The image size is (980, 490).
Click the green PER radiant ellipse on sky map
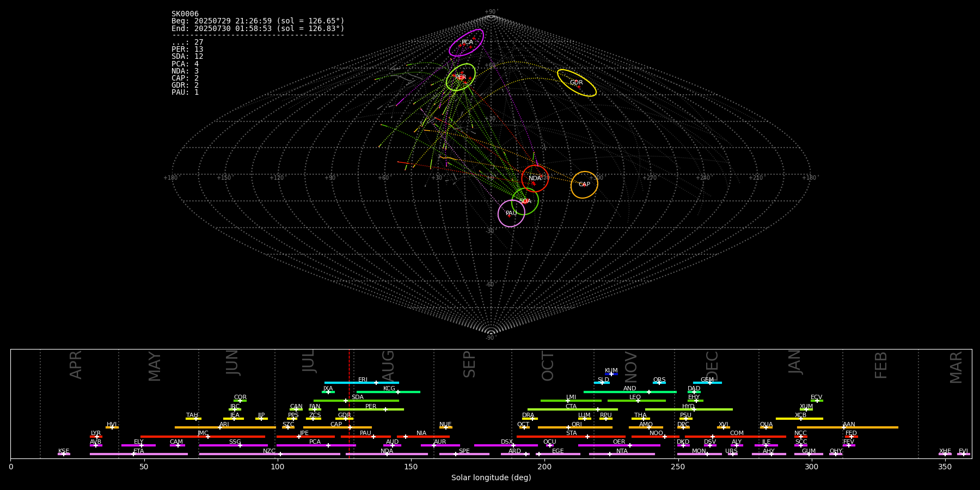point(461,77)
